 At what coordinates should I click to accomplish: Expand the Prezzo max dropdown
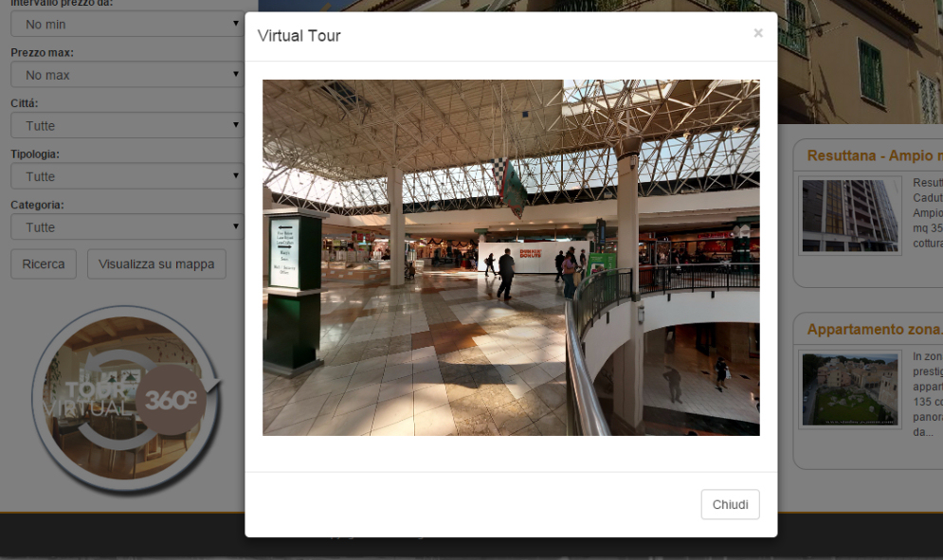[x=127, y=75]
